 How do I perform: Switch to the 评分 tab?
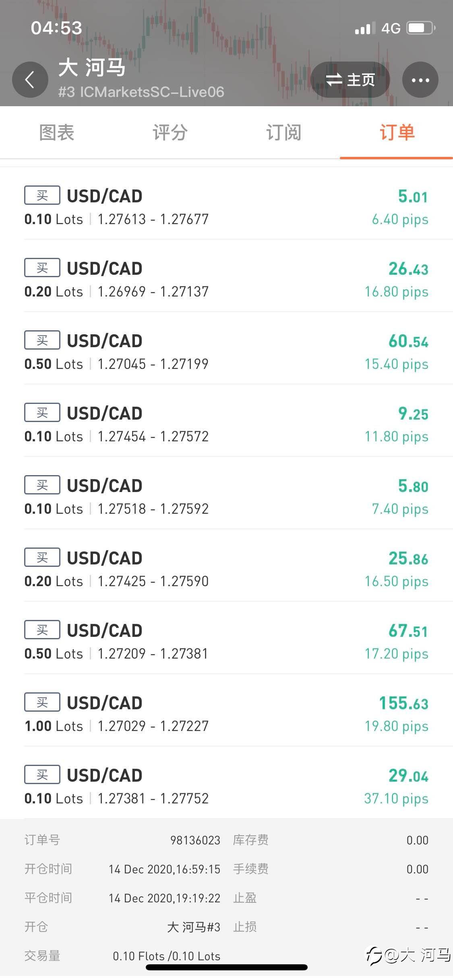(x=170, y=133)
